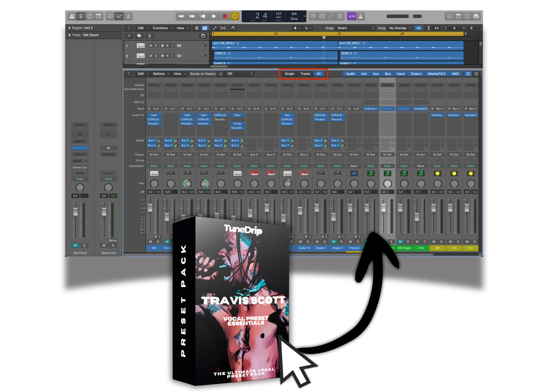Switch mixer to Tracks view

click(x=305, y=74)
